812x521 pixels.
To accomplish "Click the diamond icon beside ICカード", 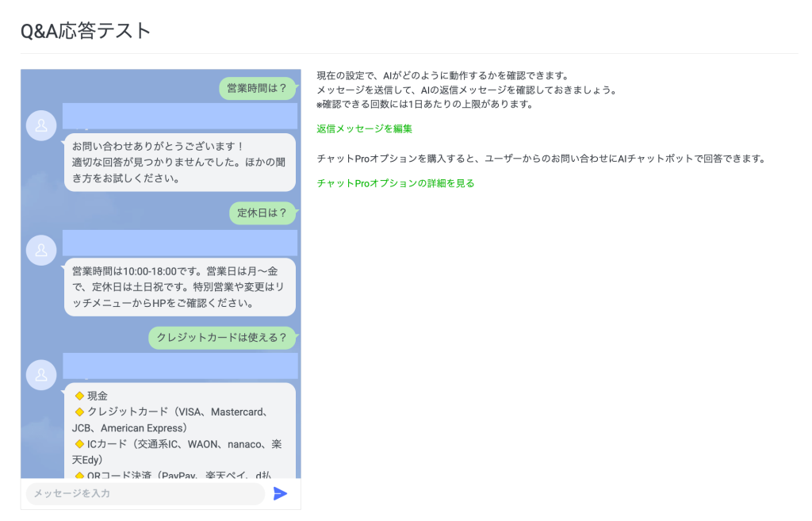I will (79, 444).
